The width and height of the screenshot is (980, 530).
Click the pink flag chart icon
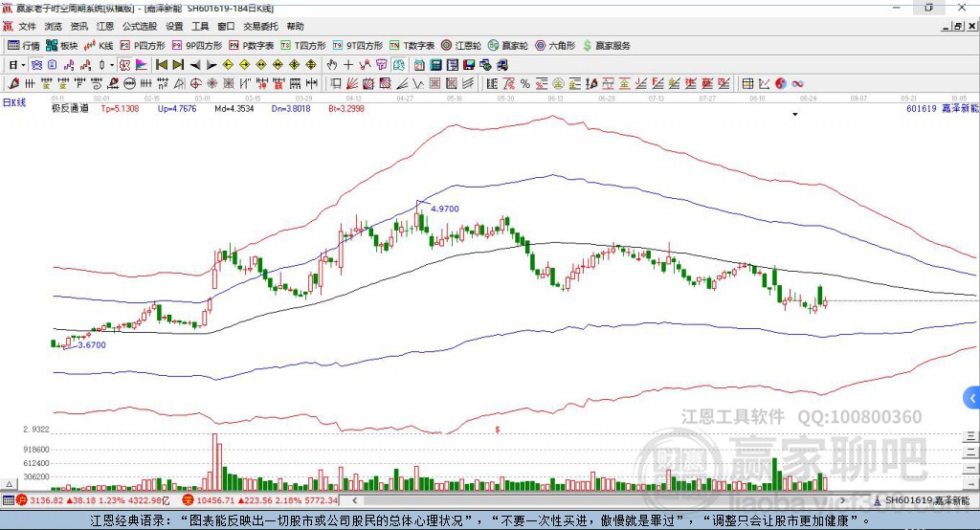pos(142,65)
